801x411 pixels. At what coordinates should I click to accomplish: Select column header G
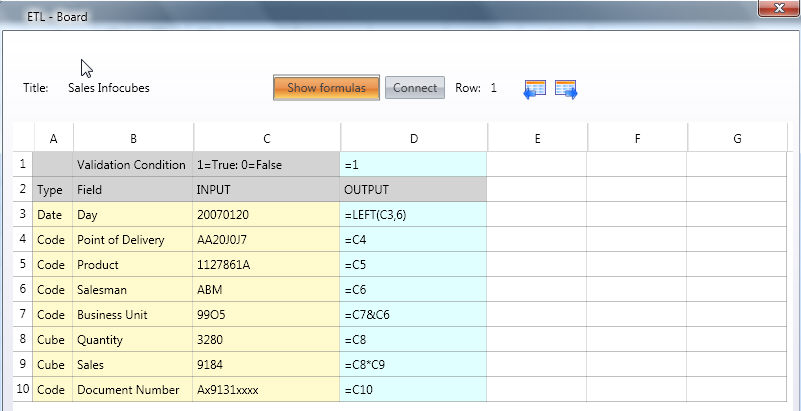(737, 138)
